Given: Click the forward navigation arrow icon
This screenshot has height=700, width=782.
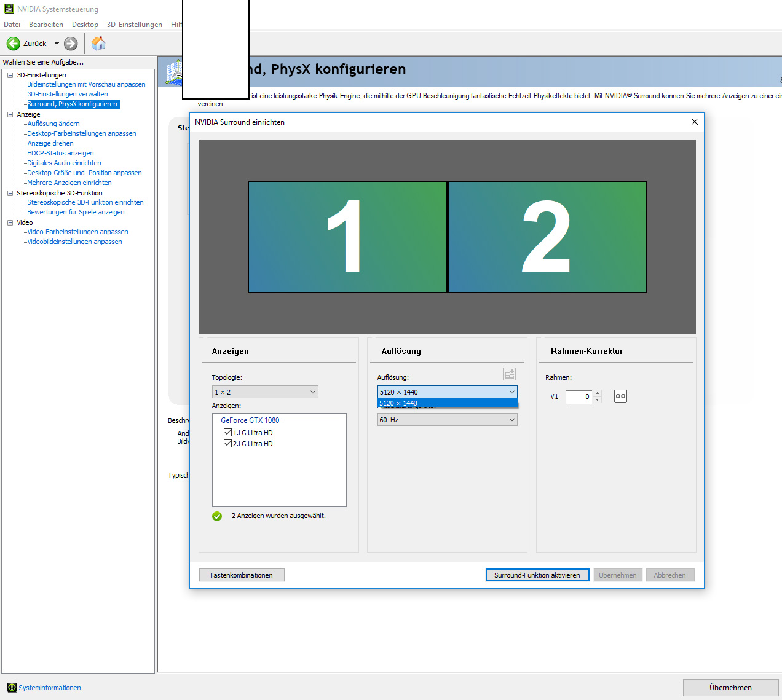Looking at the screenshot, I should tap(71, 44).
